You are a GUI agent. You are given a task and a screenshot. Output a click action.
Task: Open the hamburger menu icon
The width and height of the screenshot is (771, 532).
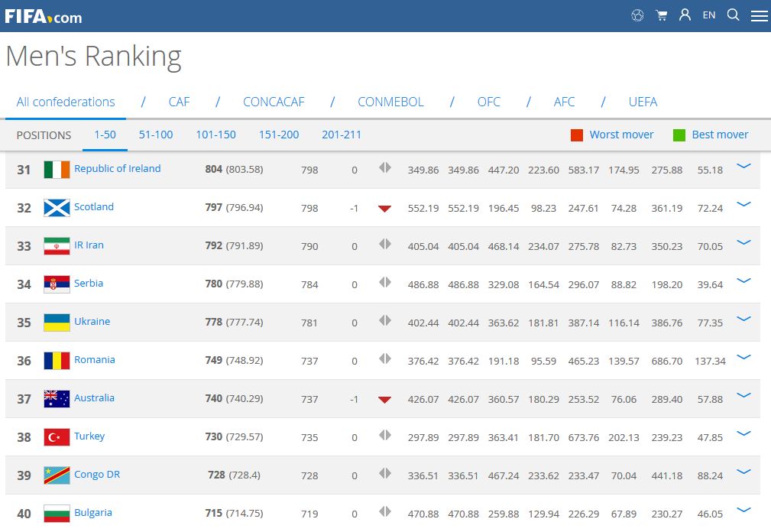click(x=760, y=16)
